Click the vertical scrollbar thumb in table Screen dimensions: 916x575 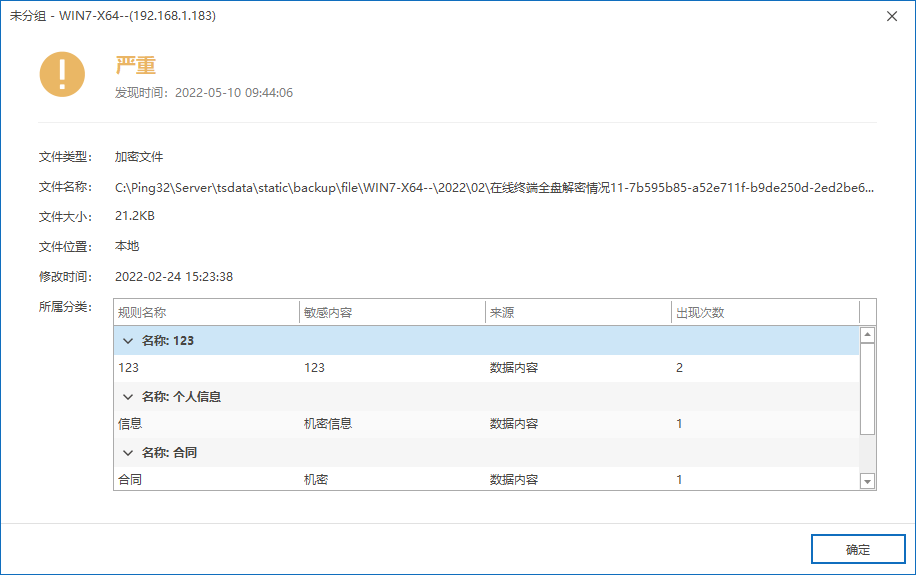(x=868, y=389)
